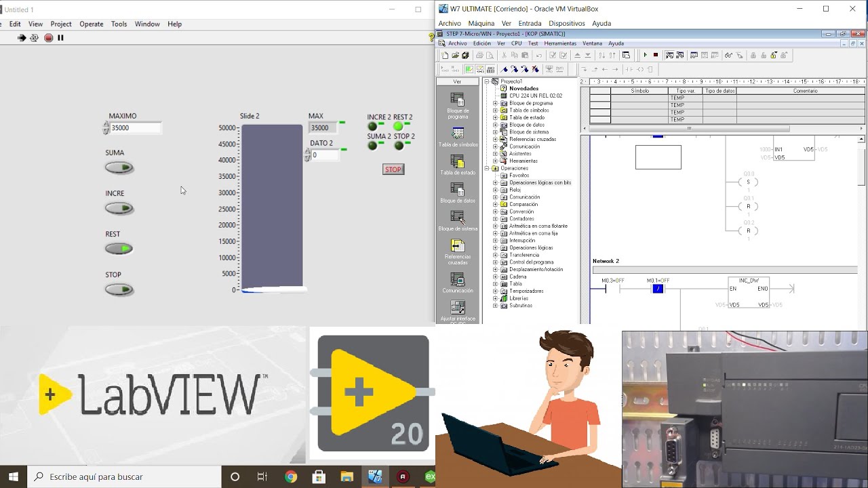The image size is (868, 488).
Task: Toggle the REST boolean button
Action: (x=119, y=249)
